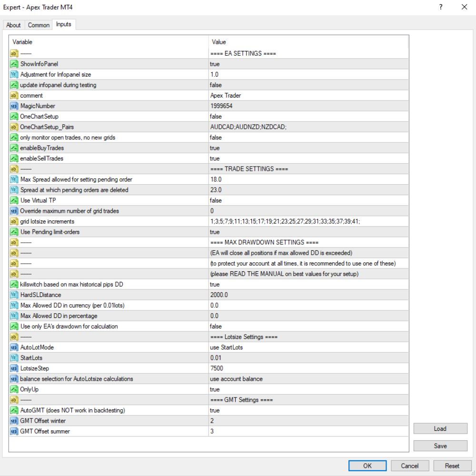Screen dimensions: 476x476
Task: Select the icon next to Use Virtual TP
Action: tap(14, 200)
